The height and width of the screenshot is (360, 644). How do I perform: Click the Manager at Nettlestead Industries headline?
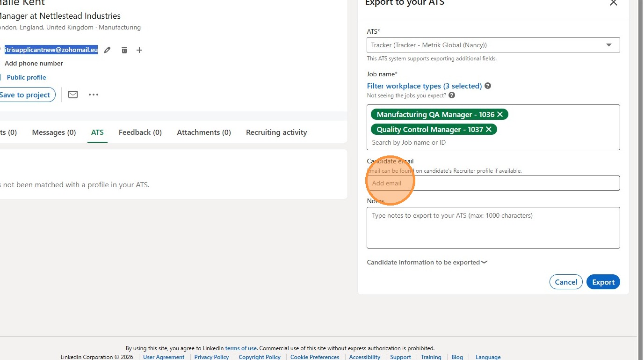coord(60,16)
